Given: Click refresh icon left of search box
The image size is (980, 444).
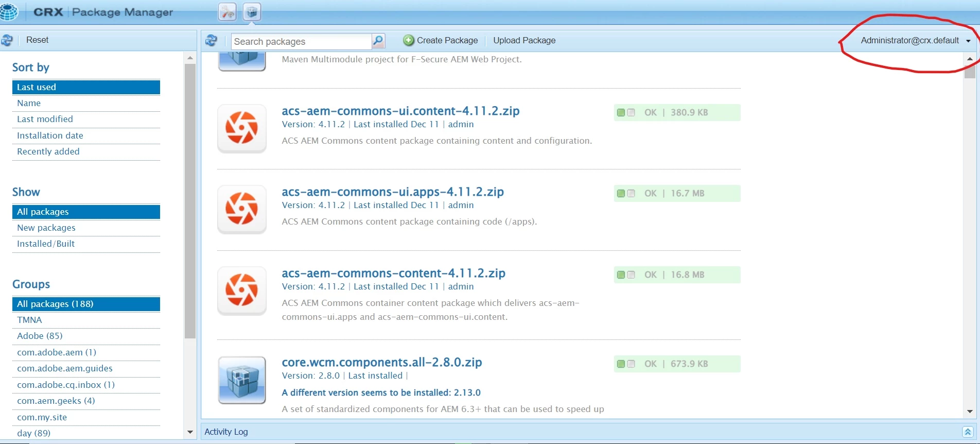Looking at the screenshot, I should pos(211,40).
